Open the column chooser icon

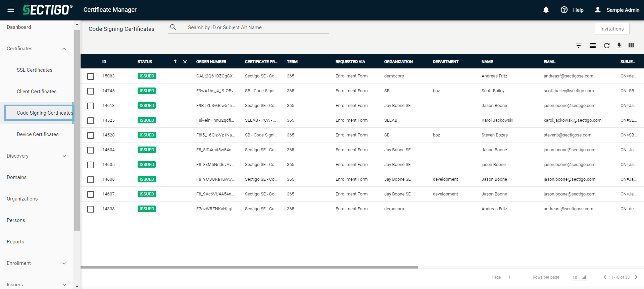point(631,46)
